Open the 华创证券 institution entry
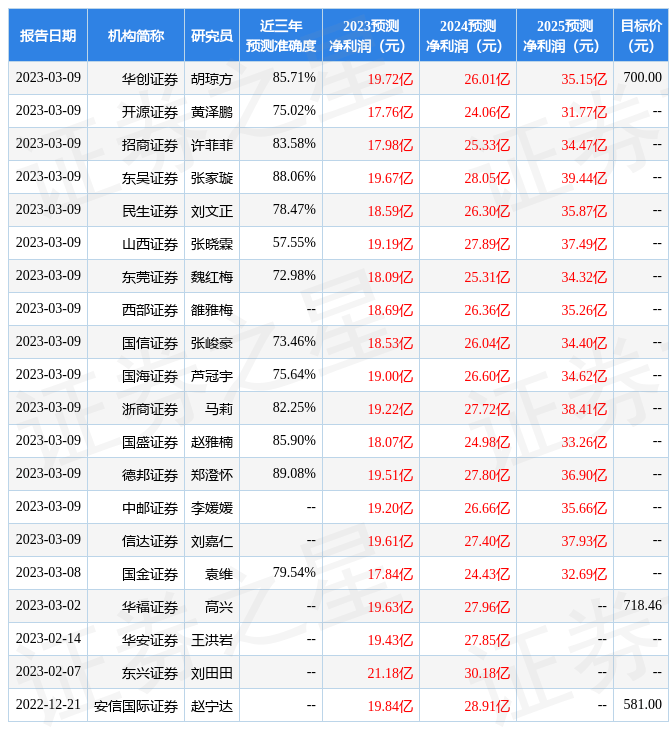 tap(150, 78)
